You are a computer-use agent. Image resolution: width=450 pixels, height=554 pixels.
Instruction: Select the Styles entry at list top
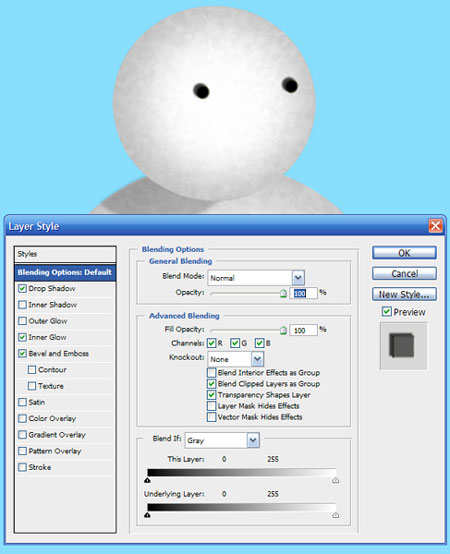pyautogui.click(x=65, y=254)
